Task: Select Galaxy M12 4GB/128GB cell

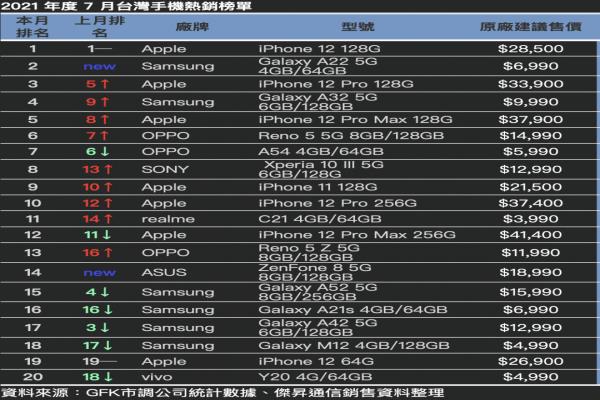Action: [354, 346]
